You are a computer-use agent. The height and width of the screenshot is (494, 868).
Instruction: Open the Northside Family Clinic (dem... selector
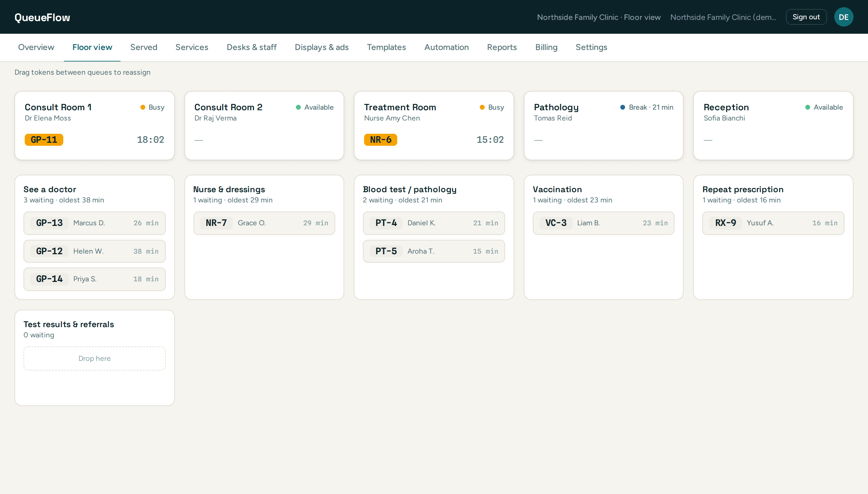pos(723,17)
